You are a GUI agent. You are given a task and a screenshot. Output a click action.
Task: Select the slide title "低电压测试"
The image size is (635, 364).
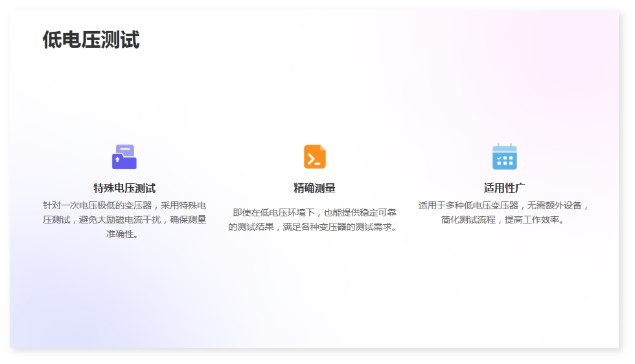click(x=91, y=40)
